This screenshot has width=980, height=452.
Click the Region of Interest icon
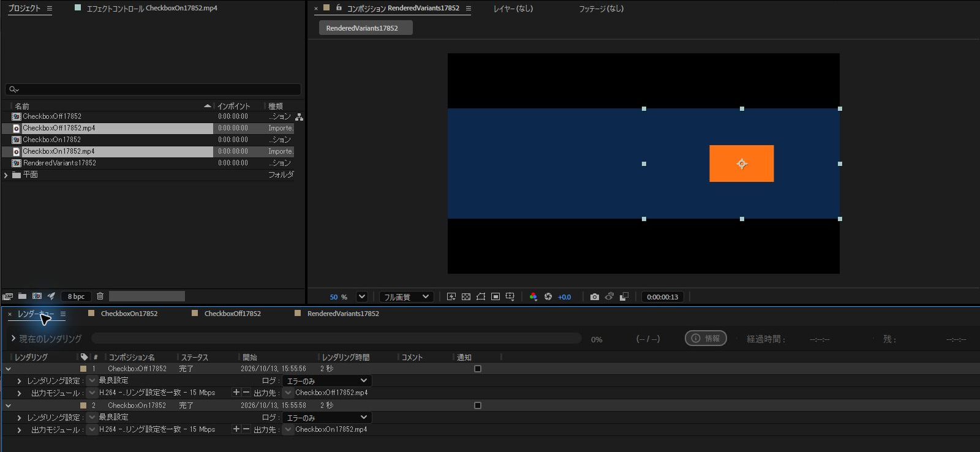[496, 297]
